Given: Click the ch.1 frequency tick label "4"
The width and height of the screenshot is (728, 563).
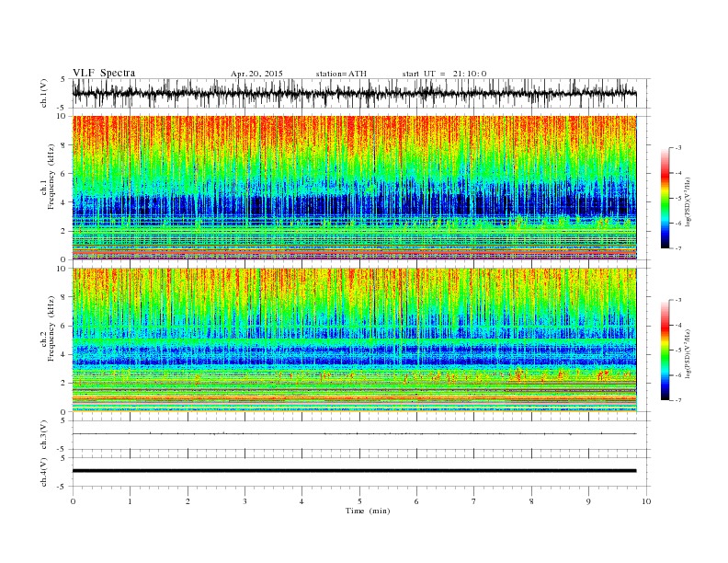Looking at the screenshot, I should (64, 202).
